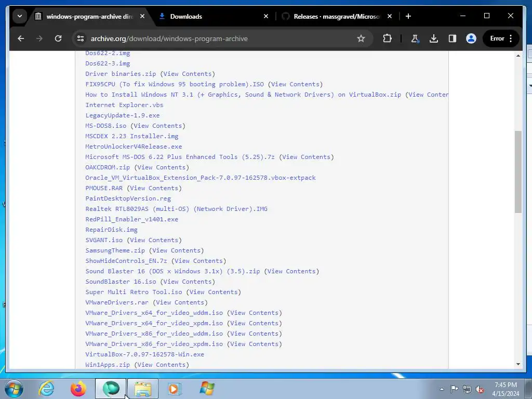The width and height of the screenshot is (532, 399).
Task: Download Driver binaries.zip
Action: (x=121, y=74)
